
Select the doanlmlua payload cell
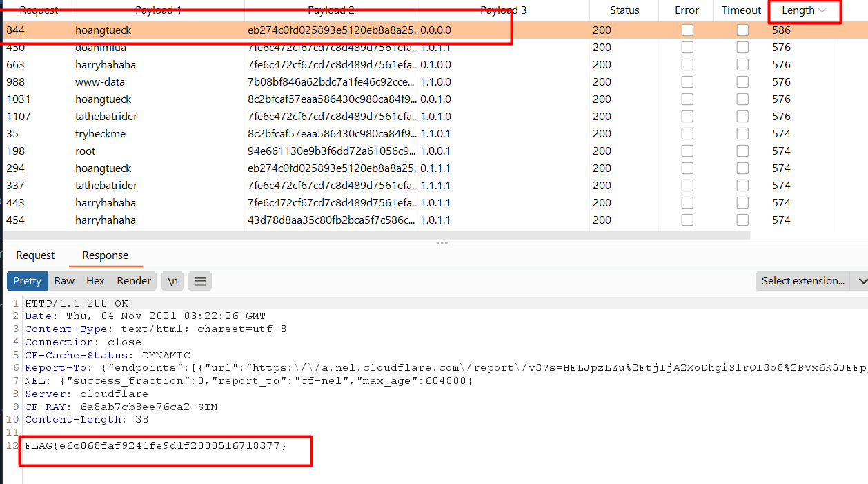coord(101,48)
